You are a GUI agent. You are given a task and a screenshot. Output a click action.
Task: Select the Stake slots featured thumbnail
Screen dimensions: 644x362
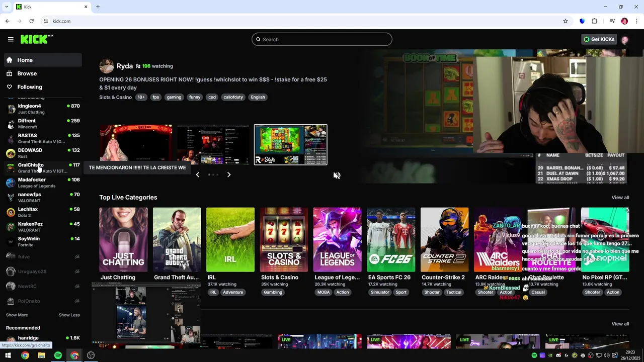click(x=291, y=144)
